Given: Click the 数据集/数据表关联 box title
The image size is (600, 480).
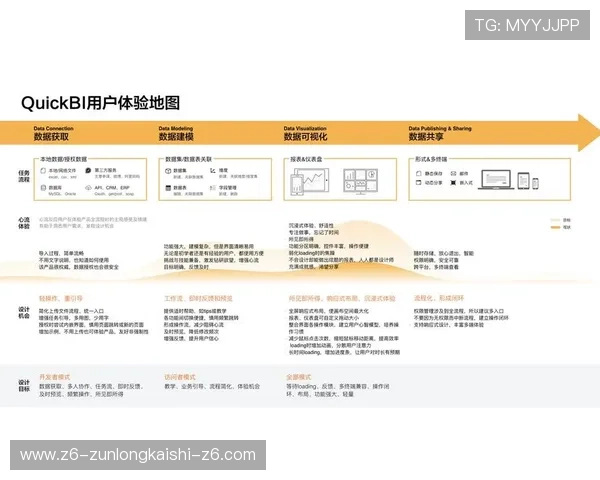Looking at the screenshot, I should (188, 159).
